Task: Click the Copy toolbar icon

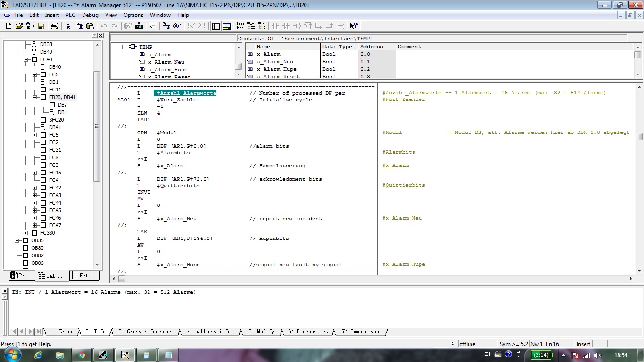Action: click(79, 26)
